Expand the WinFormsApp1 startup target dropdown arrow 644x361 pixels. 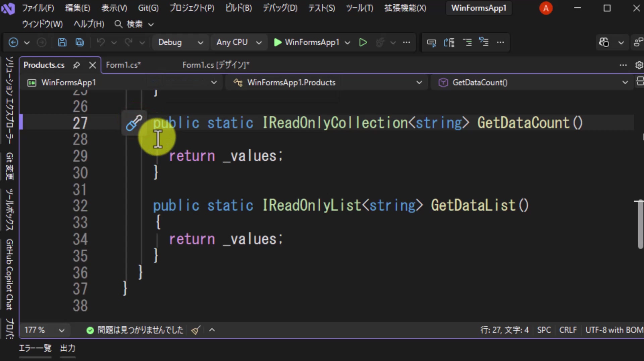click(x=347, y=43)
